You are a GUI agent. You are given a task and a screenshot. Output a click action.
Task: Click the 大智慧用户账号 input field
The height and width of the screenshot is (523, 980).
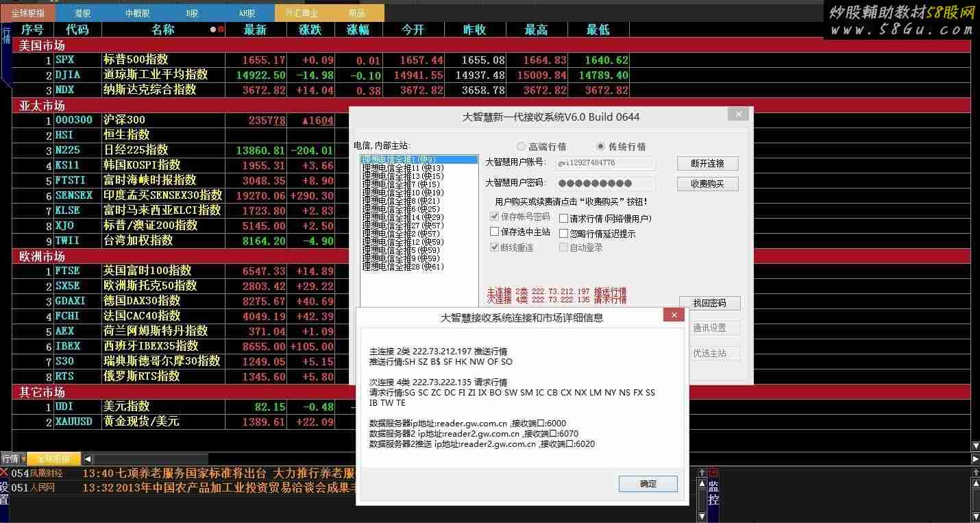click(x=604, y=163)
